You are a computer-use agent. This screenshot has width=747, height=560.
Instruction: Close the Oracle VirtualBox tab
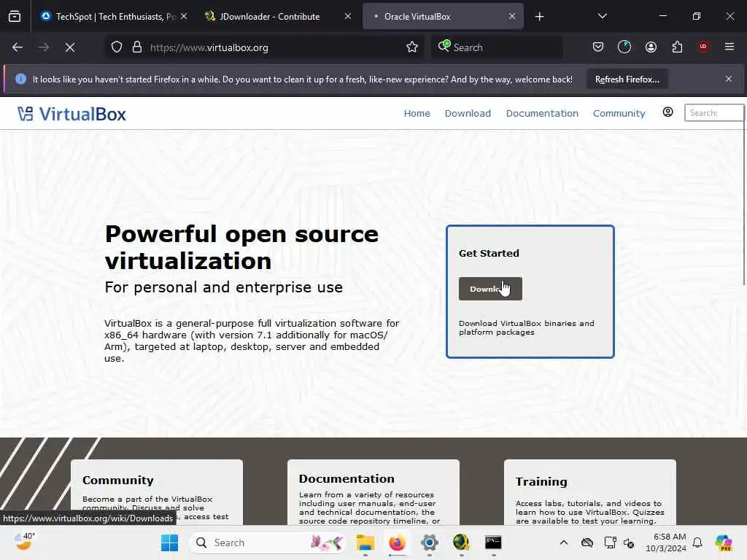click(511, 16)
